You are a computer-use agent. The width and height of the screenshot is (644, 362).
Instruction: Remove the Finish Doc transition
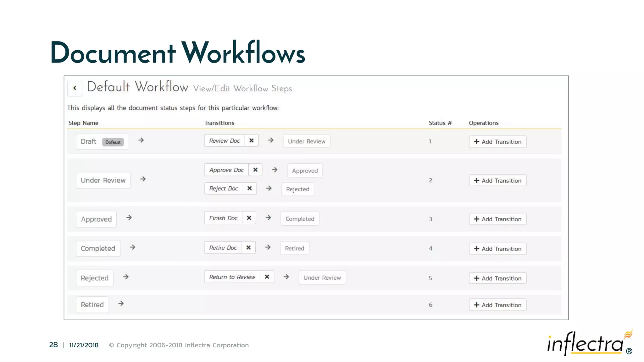click(x=249, y=218)
